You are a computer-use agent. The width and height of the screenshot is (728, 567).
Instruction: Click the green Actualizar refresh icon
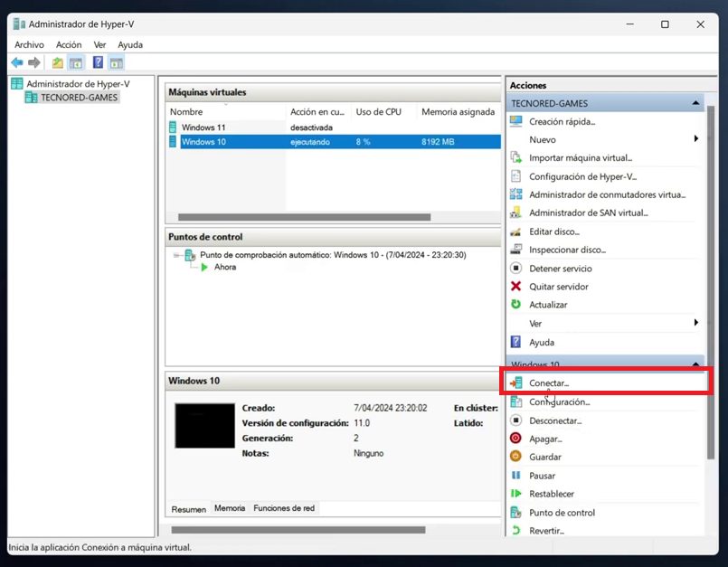515,304
